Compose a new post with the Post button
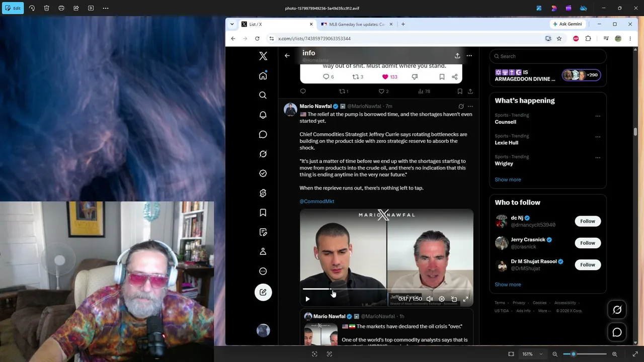Viewport: 644px width, 362px height. [x=263, y=293]
